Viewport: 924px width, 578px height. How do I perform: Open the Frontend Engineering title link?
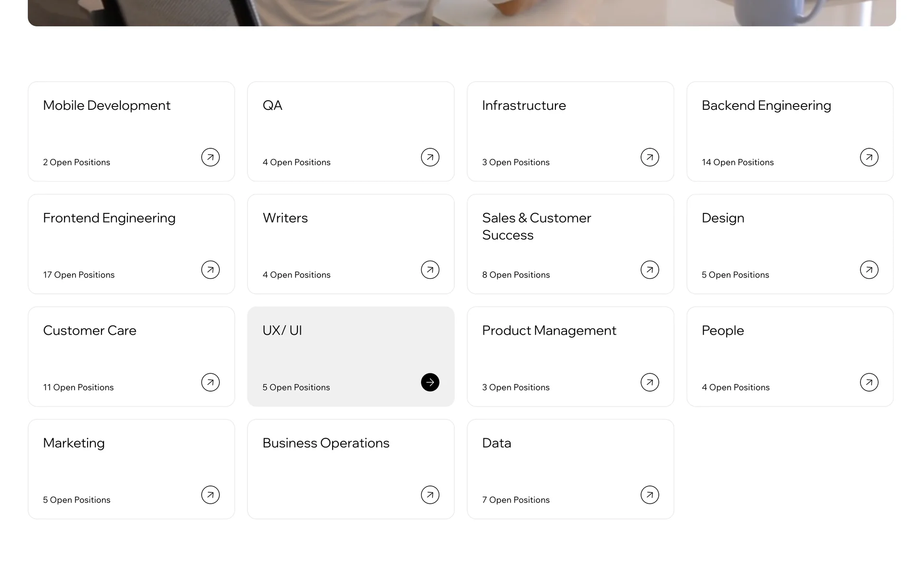(x=109, y=218)
